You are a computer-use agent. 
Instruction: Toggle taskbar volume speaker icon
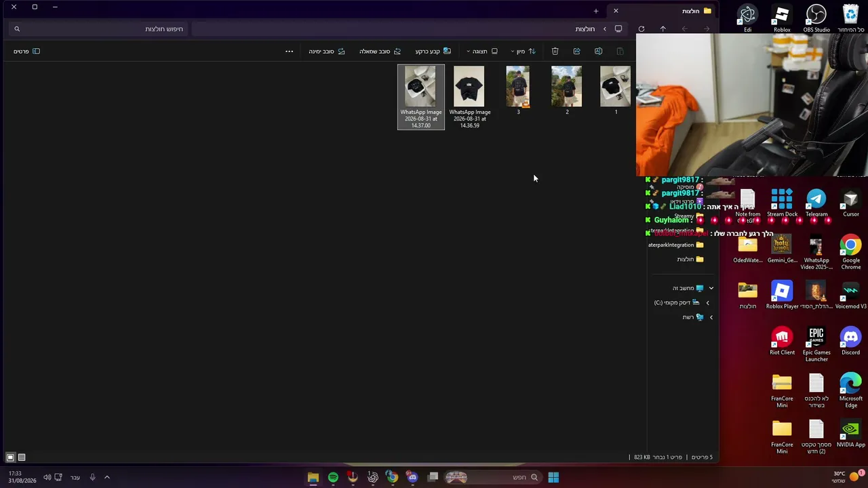coord(47,478)
